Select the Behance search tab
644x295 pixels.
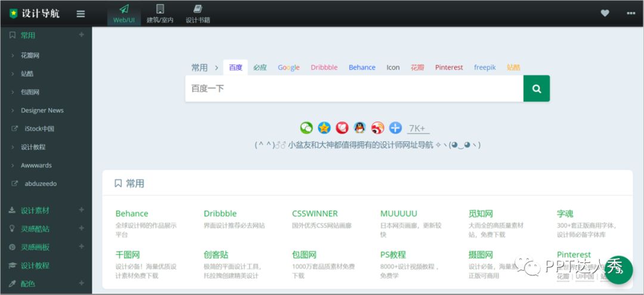coord(362,67)
